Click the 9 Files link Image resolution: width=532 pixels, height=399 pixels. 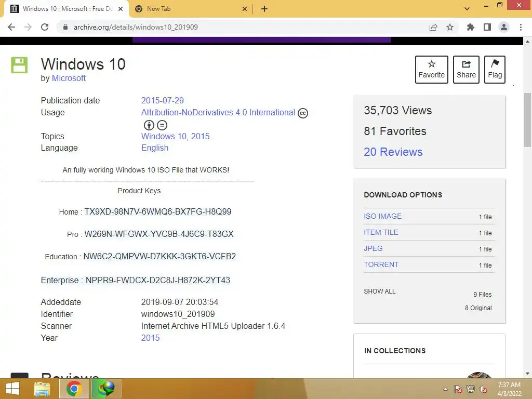tap(483, 295)
